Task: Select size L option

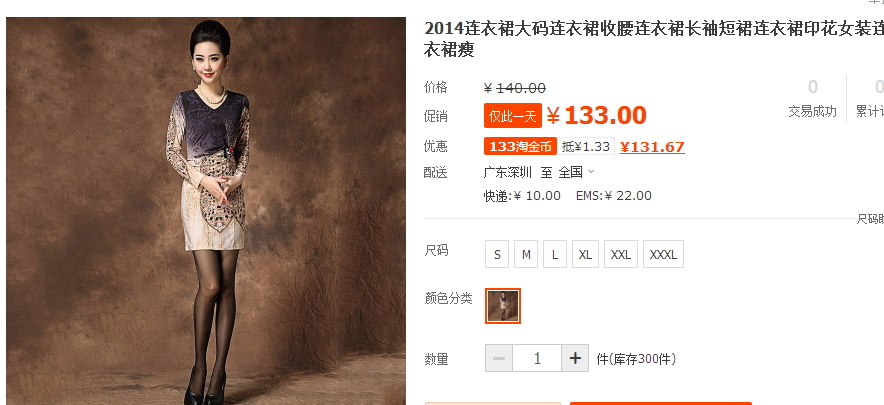Action: [x=555, y=254]
